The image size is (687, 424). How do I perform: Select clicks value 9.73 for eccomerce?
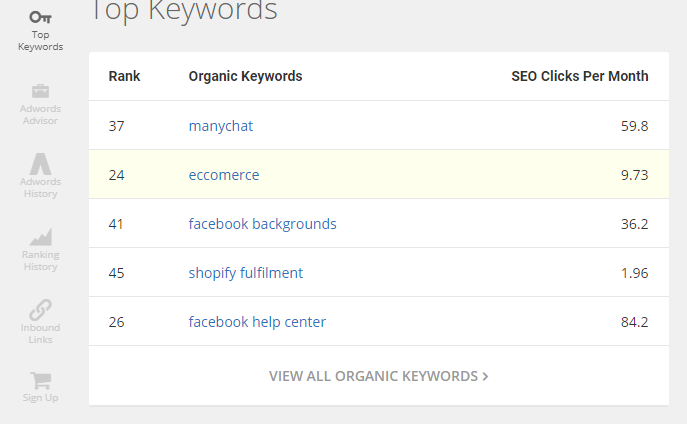tap(634, 175)
